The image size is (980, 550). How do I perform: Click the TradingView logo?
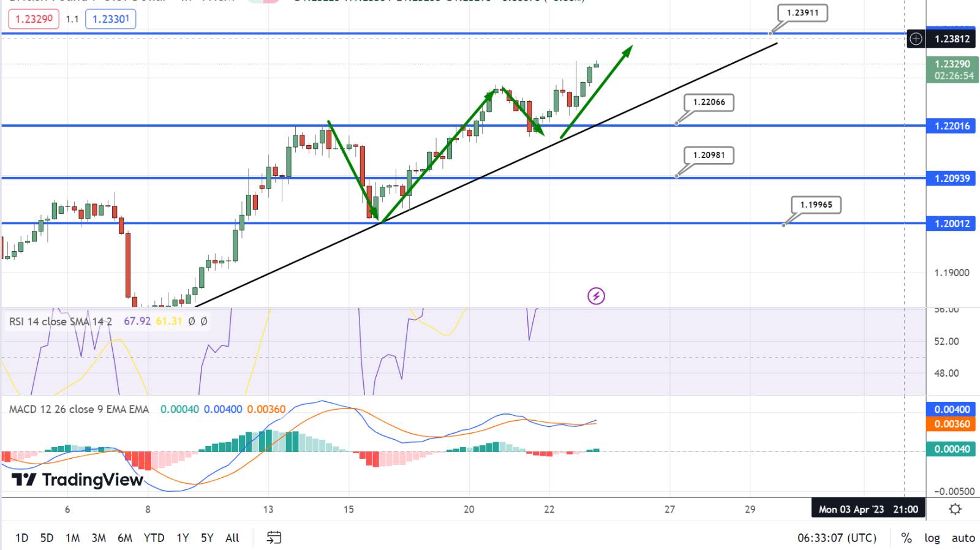(77, 480)
